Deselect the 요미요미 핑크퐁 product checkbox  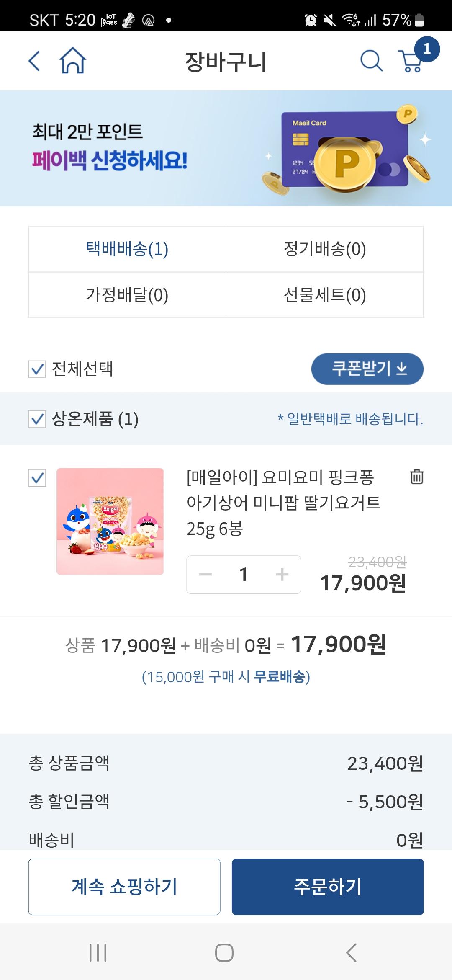tap(37, 478)
